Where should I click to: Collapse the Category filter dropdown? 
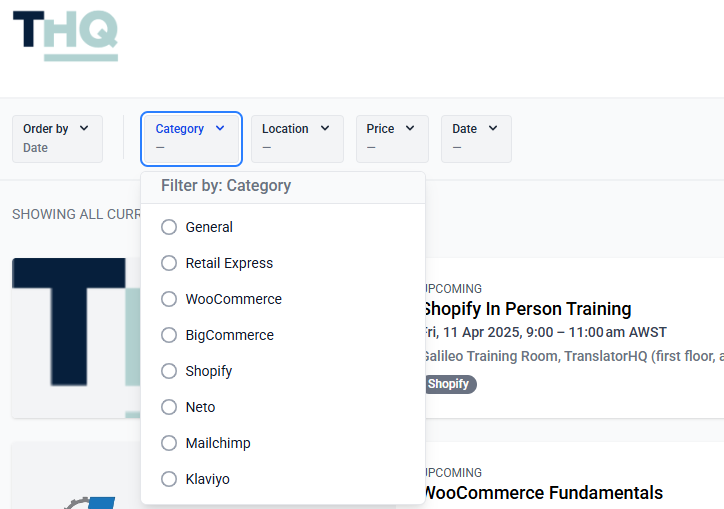(x=191, y=139)
